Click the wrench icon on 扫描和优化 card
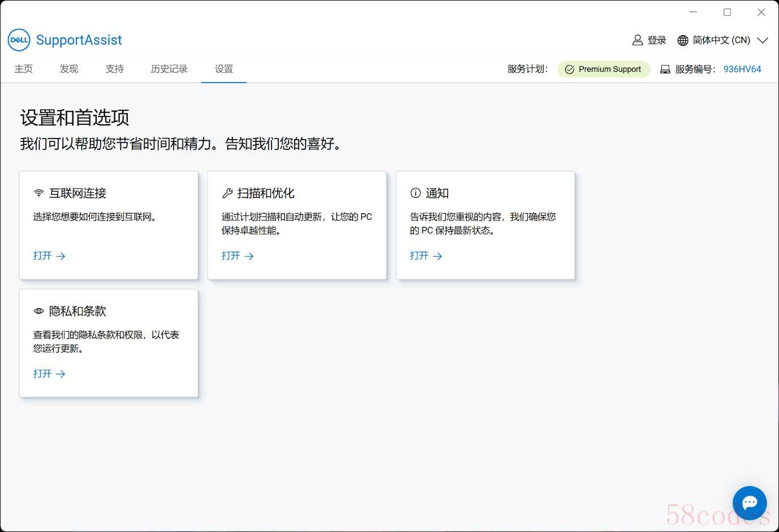This screenshot has height=532, width=779. click(x=227, y=193)
